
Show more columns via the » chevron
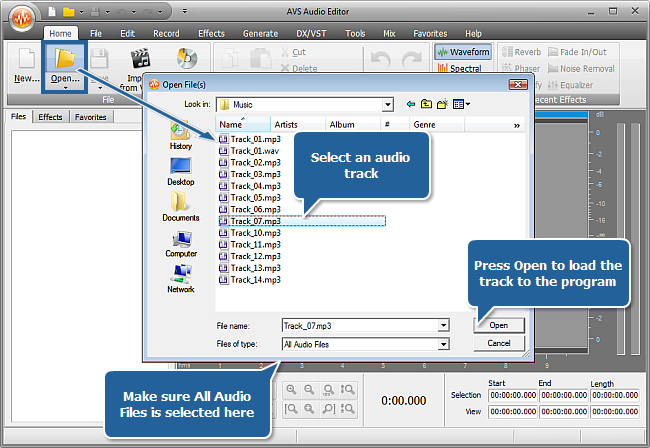pyautogui.click(x=517, y=125)
